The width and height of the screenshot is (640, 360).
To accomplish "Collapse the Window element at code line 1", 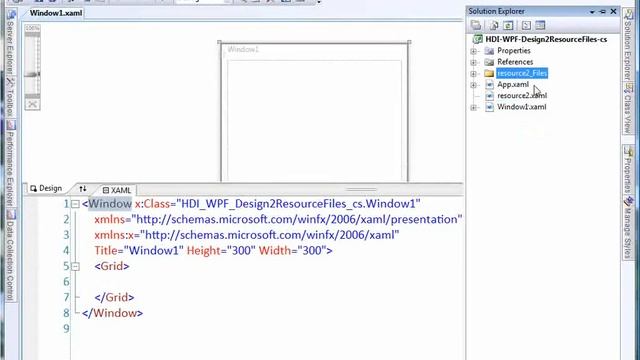I will [75, 204].
